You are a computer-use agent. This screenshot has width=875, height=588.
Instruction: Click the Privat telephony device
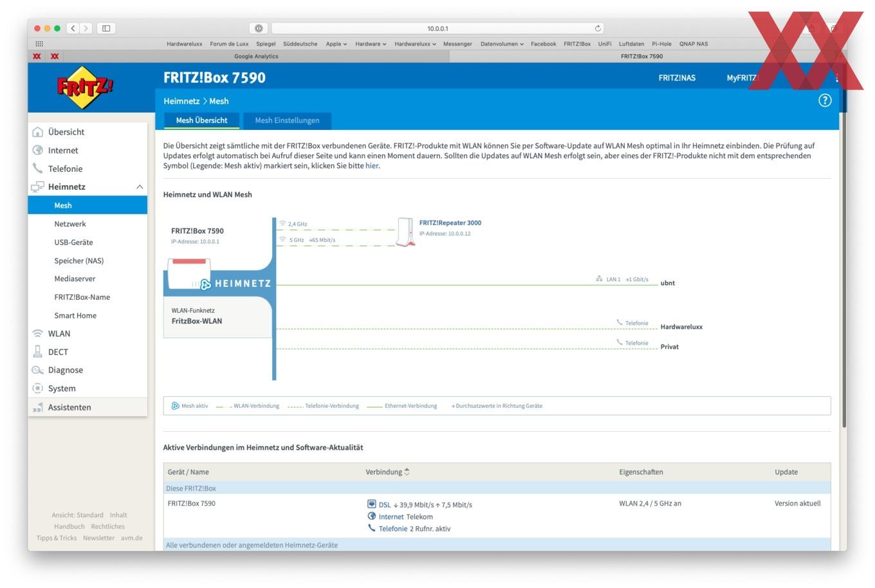click(670, 347)
